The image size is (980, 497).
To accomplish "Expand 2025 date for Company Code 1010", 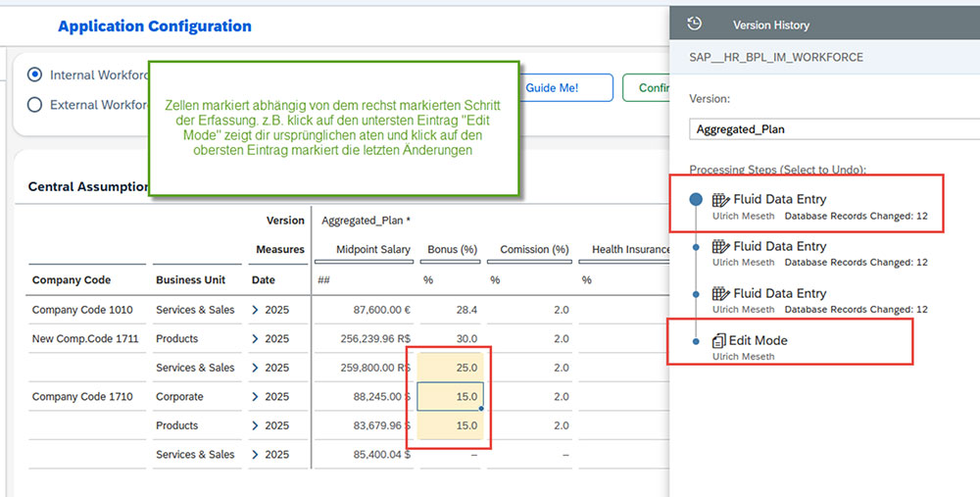I will [255, 310].
